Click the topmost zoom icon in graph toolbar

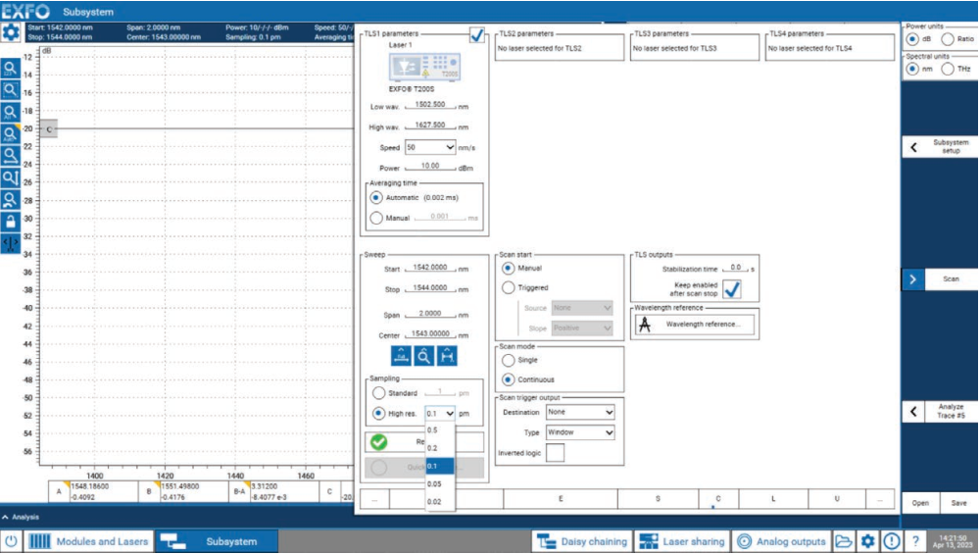coord(11,70)
